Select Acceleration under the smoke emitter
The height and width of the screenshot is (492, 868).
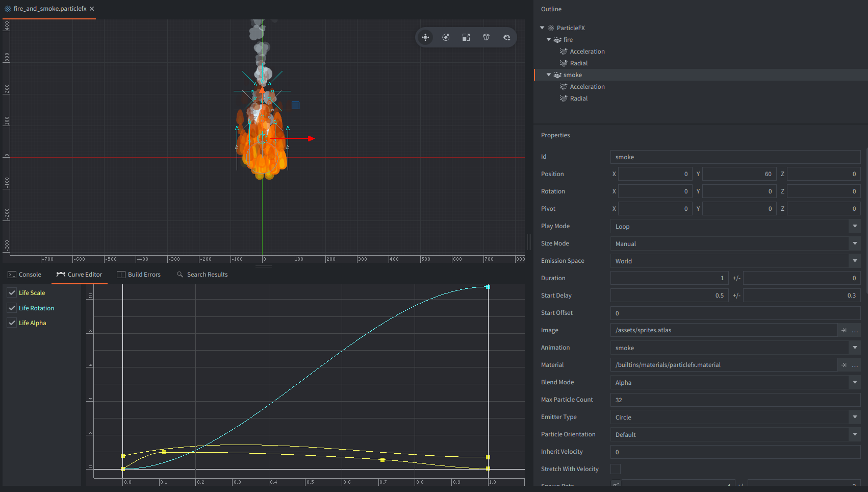coord(587,87)
